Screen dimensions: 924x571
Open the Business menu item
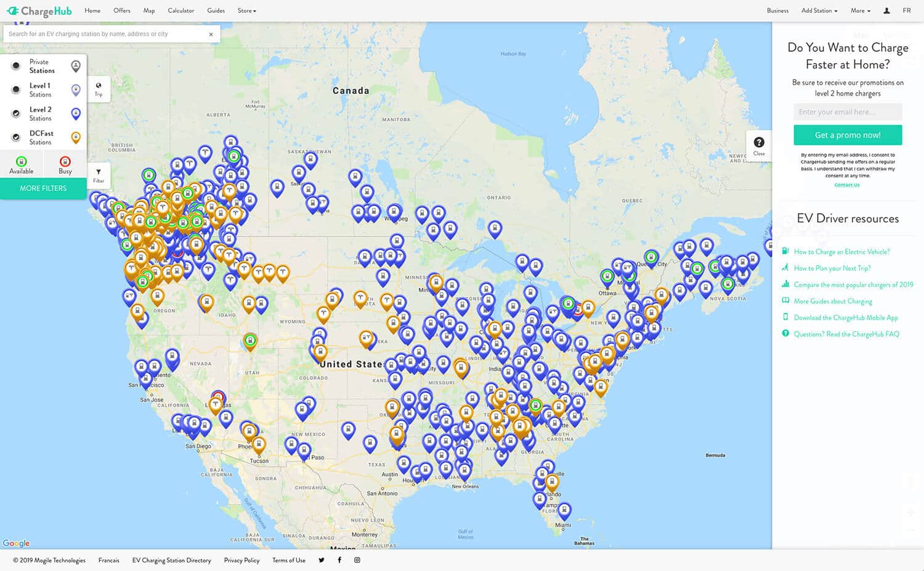click(x=777, y=10)
